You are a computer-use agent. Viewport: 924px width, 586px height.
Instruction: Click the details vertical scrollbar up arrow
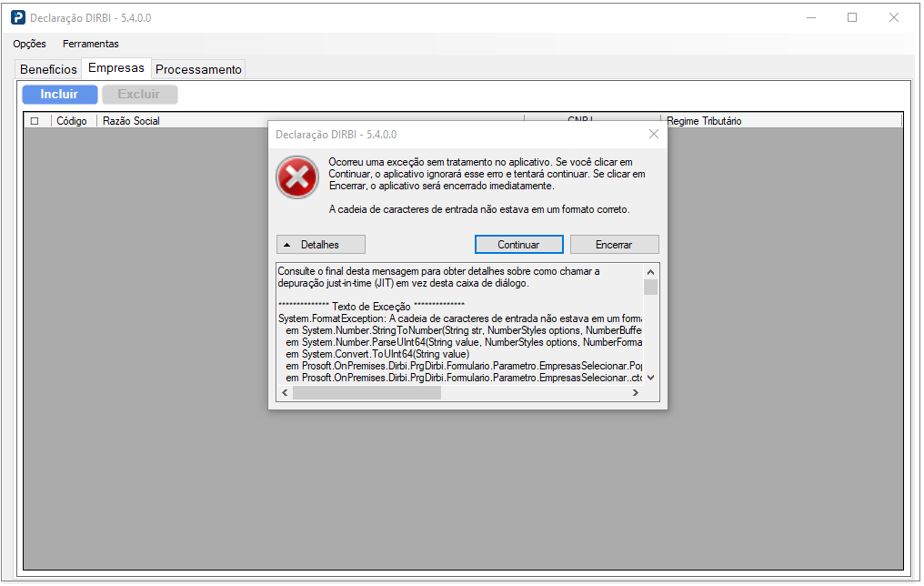pos(650,272)
